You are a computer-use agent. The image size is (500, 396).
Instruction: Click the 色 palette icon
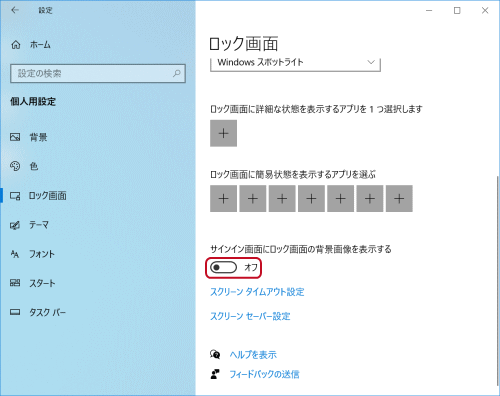(x=15, y=166)
